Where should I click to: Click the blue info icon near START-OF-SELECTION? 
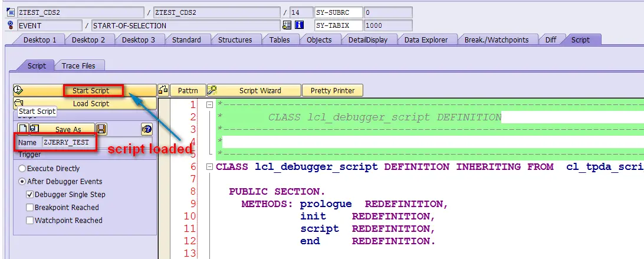(299, 25)
